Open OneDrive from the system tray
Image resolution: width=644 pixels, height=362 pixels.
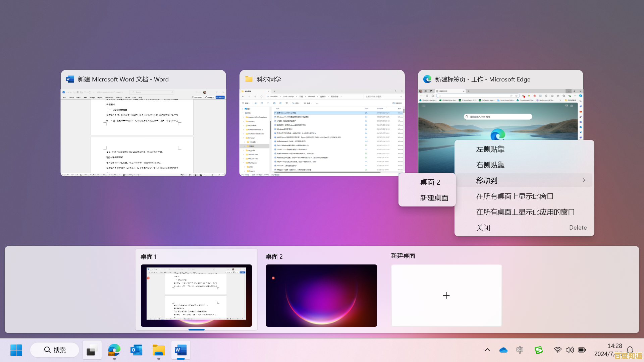coord(503,350)
